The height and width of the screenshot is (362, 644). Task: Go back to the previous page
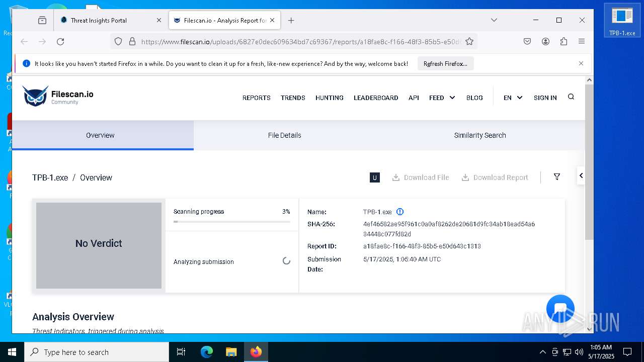(x=24, y=42)
